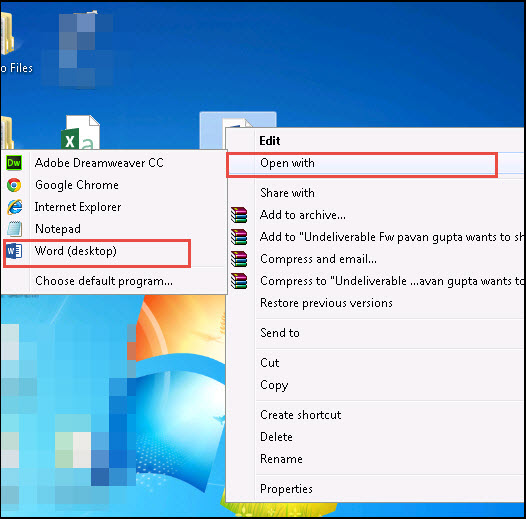The height and width of the screenshot is (519, 526).
Task: Select Copy in the context menu
Action: click(375, 385)
